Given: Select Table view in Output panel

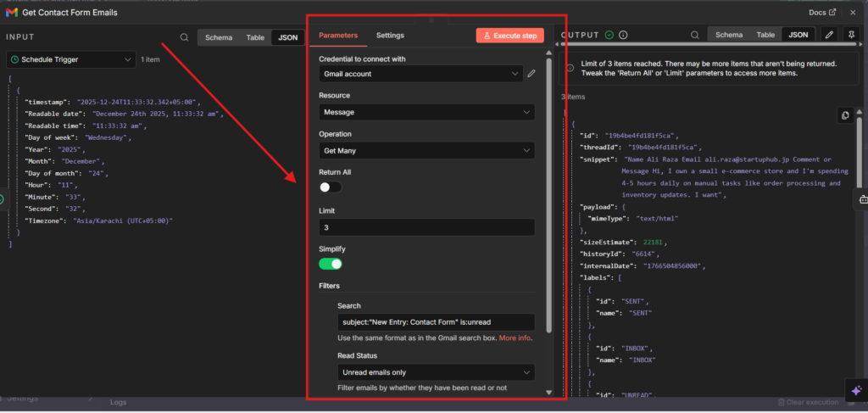Looking at the screenshot, I should pyautogui.click(x=765, y=34).
